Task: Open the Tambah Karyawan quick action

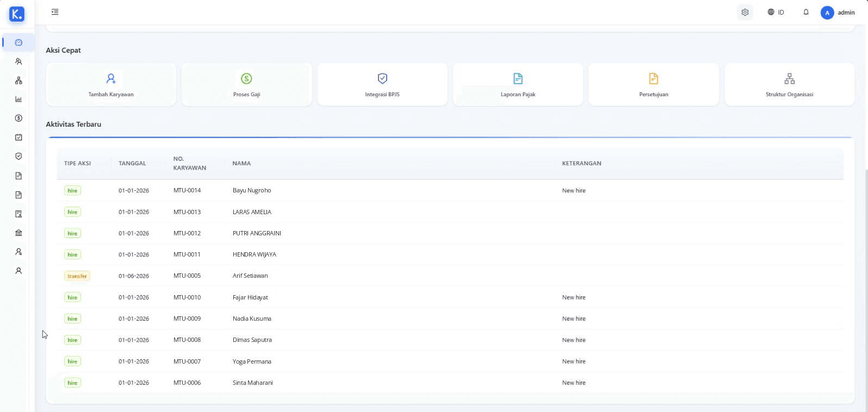Action: 111,84
